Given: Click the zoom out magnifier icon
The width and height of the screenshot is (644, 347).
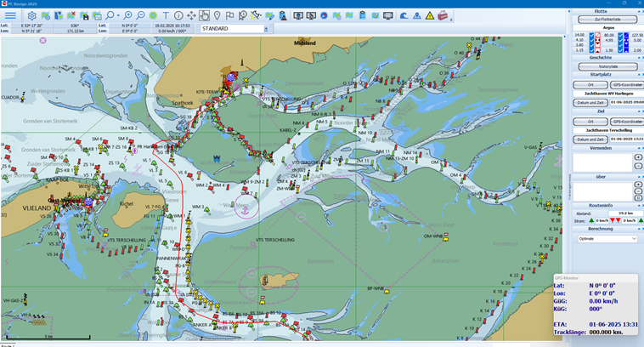Looking at the screenshot, I should tap(140, 15).
